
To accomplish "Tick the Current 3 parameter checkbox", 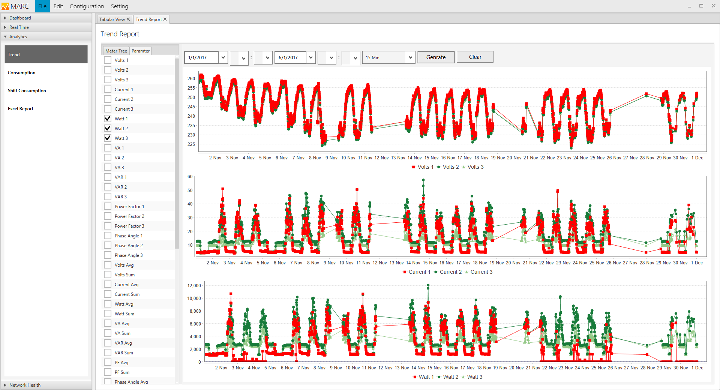I will click(x=107, y=109).
